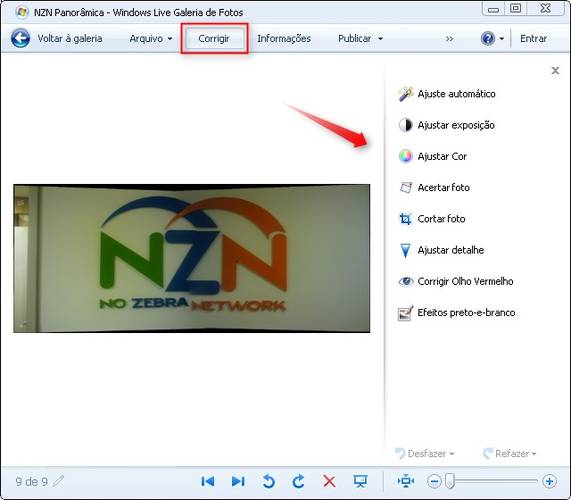Click the Ajustar Cor color wheel icon
571x500 pixels.
pos(405,156)
